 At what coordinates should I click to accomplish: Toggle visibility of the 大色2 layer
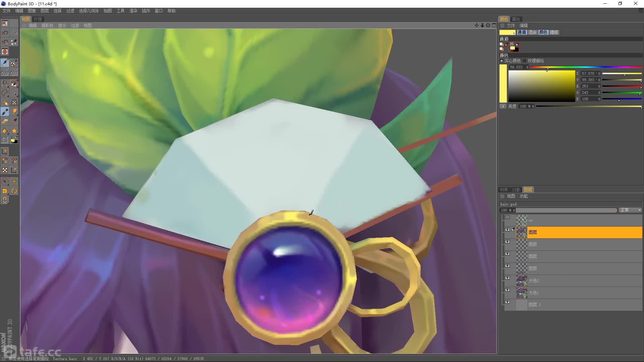point(507,278)
